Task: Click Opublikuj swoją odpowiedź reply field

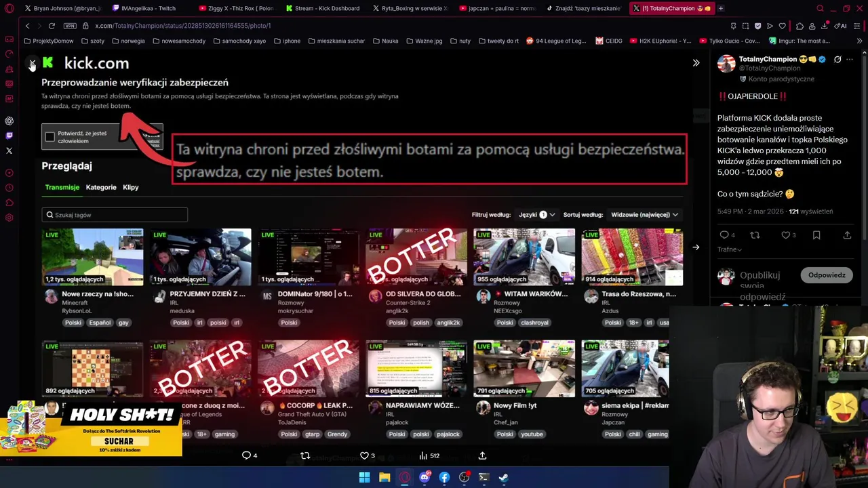Action: pos(763,286)
